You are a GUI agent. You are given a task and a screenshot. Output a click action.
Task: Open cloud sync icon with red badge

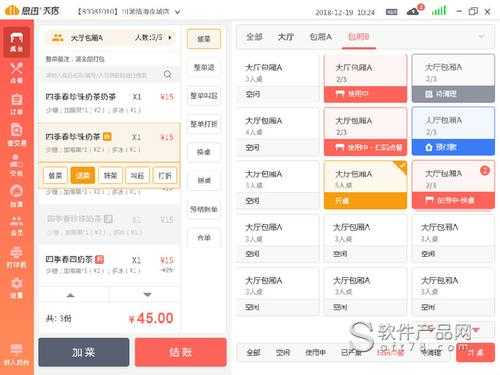[414, 11]
